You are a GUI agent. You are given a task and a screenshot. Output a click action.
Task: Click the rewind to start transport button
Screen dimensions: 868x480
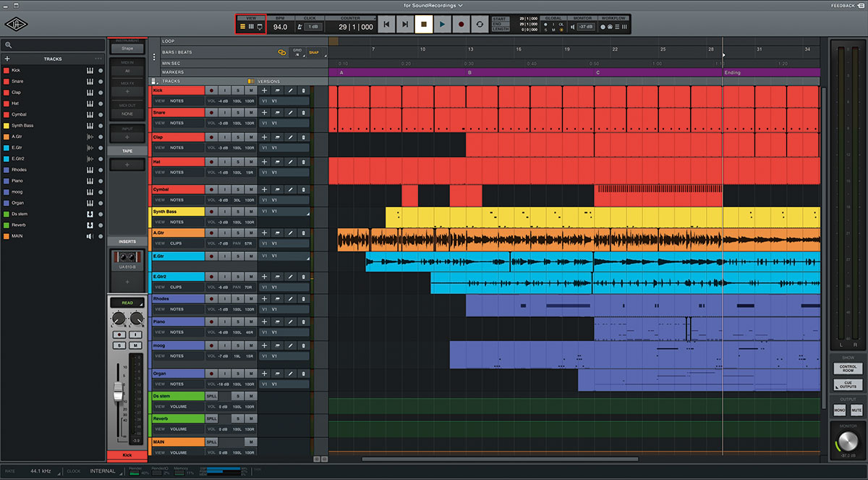pyautogui.click(x=387, y=24)
